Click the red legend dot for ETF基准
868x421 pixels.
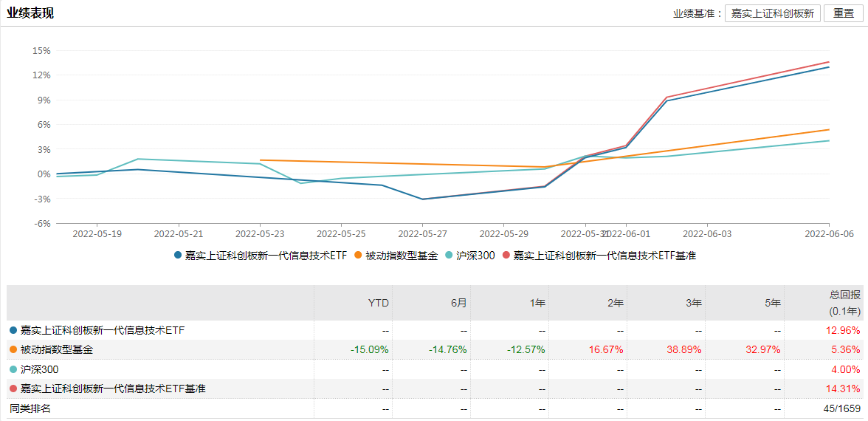[x=506, y=256]
